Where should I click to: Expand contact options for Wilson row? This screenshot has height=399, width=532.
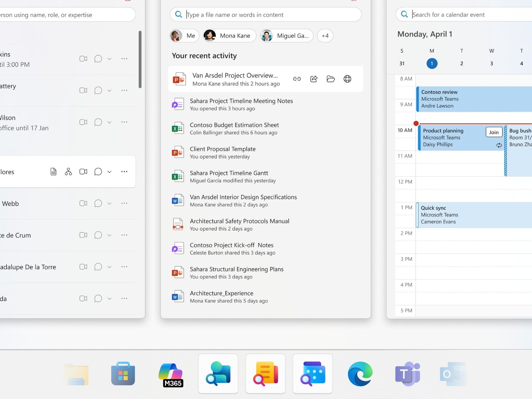tap(109, 122)
